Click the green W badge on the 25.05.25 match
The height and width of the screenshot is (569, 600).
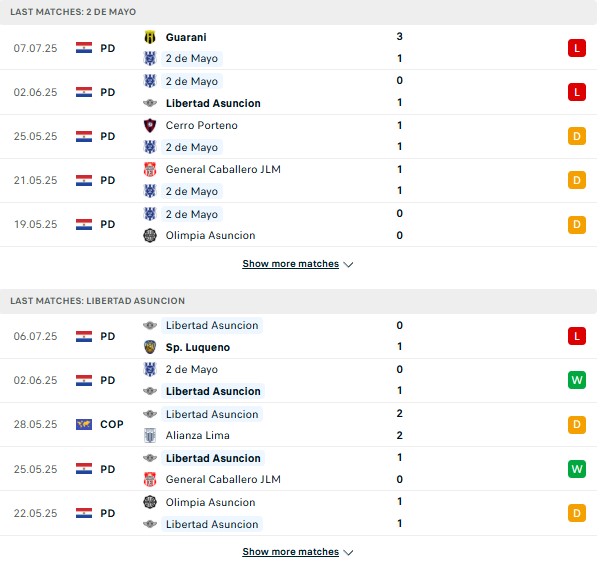tap(577, 469)
